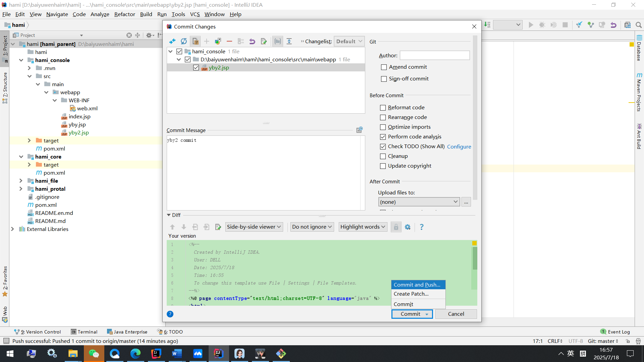Click the Git: master branch widget
The image size is (644, 362).
[603, 341]
